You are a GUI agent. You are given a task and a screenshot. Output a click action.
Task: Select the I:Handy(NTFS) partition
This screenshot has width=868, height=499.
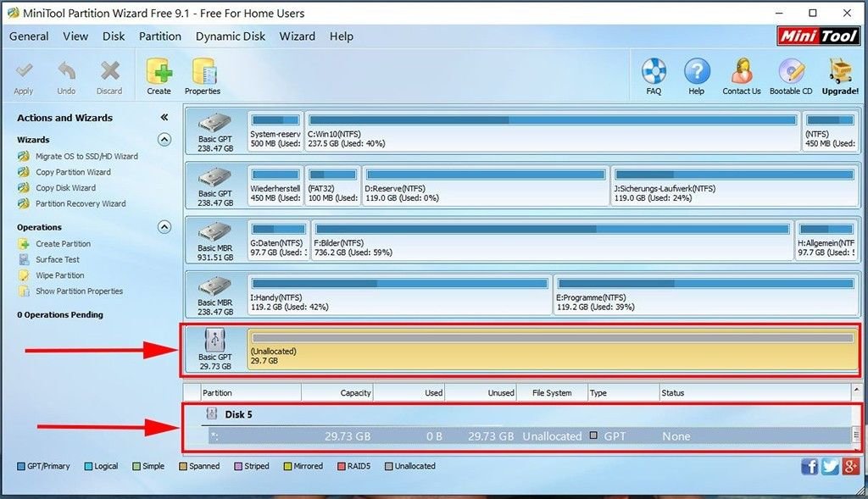(x=400, y=294)
